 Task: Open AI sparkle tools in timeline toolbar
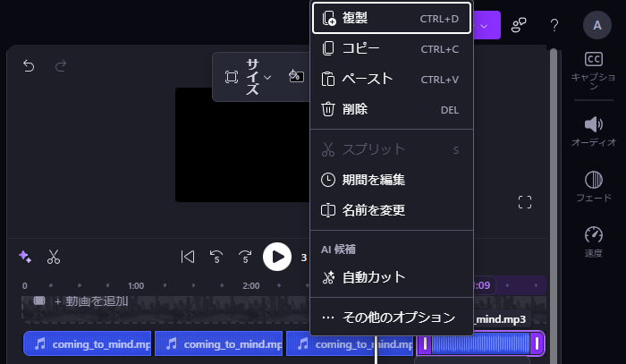[25, 257]
